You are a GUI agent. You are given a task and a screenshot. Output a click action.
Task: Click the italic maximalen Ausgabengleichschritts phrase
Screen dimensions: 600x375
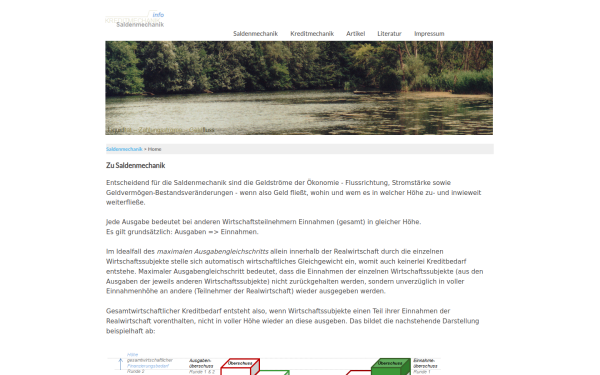(213, 251)
